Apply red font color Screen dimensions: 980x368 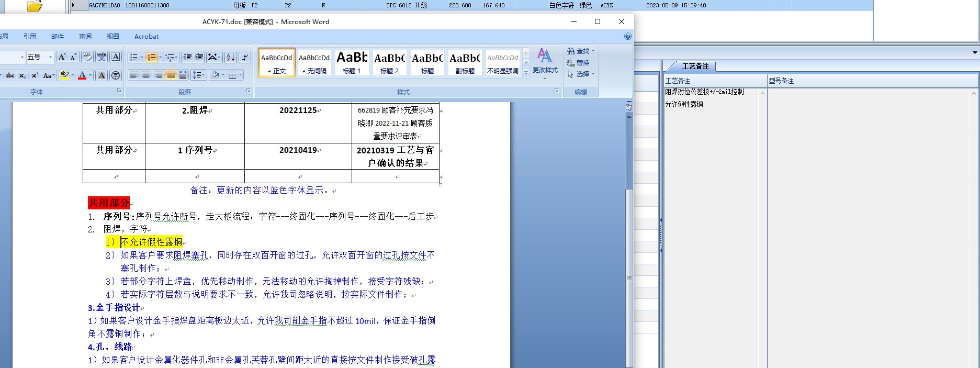(x=82, y=75)
